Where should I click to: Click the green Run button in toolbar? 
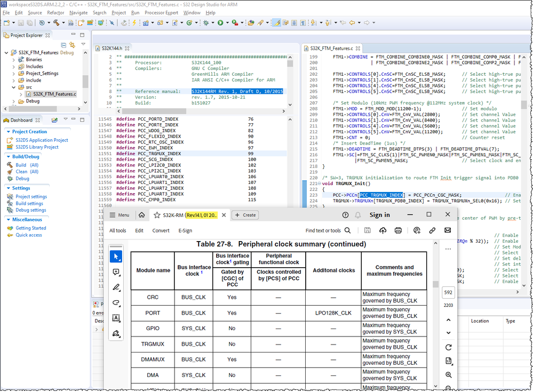coord(220,23)
